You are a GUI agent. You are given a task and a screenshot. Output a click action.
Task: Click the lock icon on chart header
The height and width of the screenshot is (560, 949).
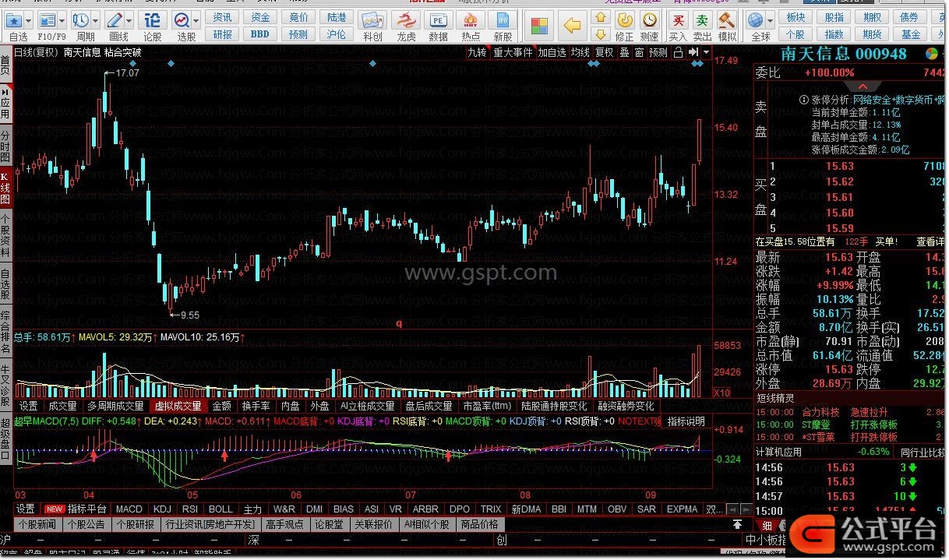pyautogui.click(x=678, y=52)
